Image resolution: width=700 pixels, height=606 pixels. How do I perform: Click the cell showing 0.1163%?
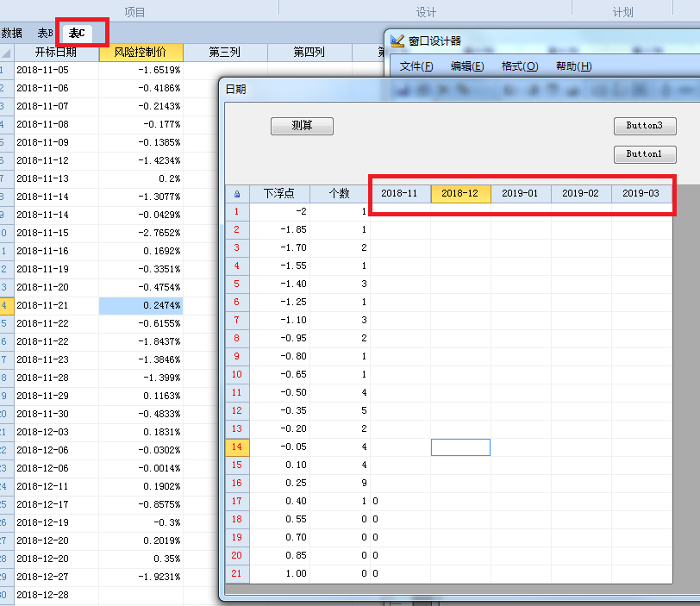click(x=141, y=397)
